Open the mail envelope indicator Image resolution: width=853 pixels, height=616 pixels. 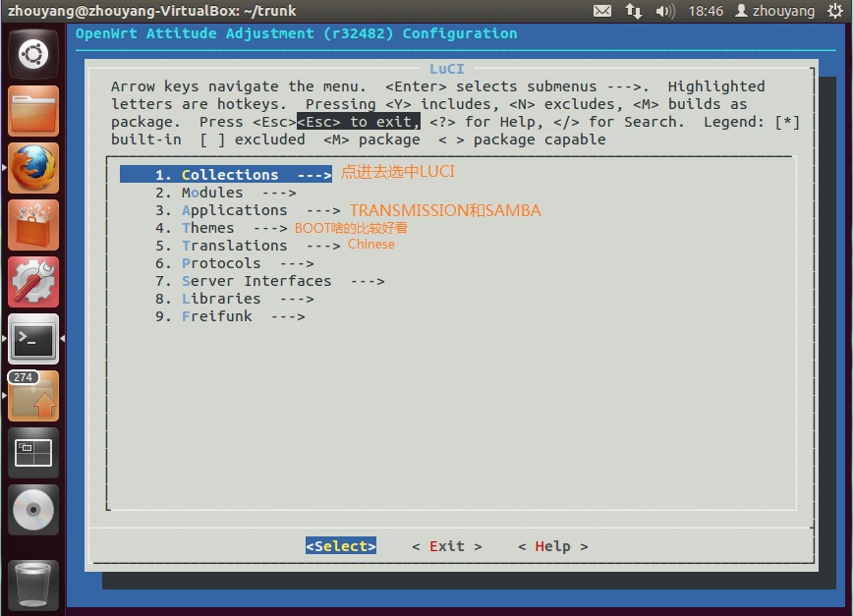click(602, 11)
